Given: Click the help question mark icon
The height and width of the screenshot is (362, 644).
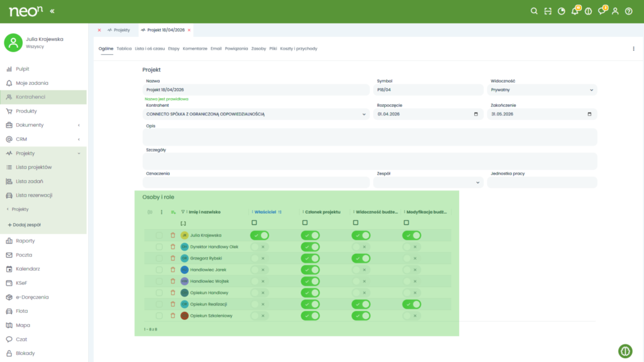Looking at the screenshot, I should (x=628, y=11).
